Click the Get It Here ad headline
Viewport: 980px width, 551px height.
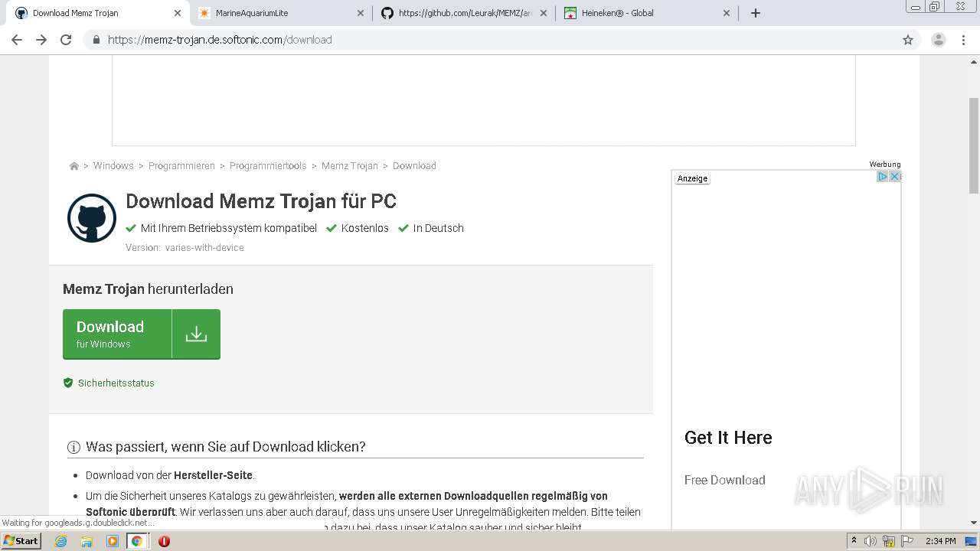(x=728, y=438)
